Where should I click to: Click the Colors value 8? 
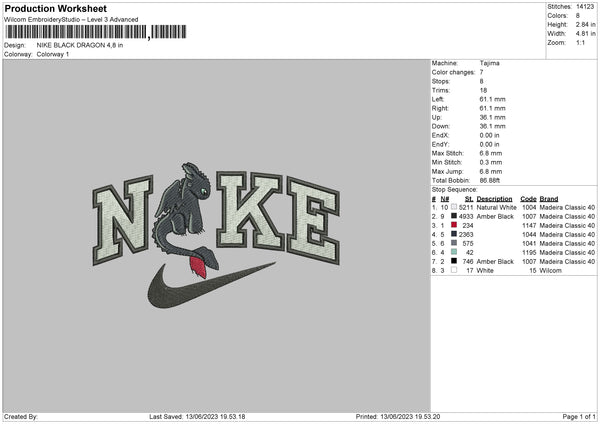(578, 16)
